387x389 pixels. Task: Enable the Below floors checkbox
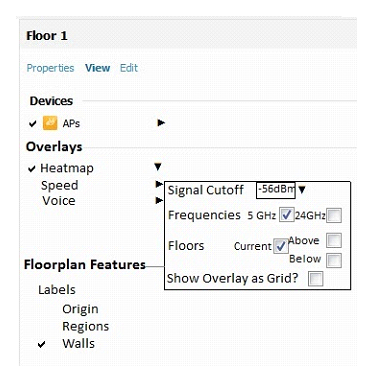click(x=334, y=260)
